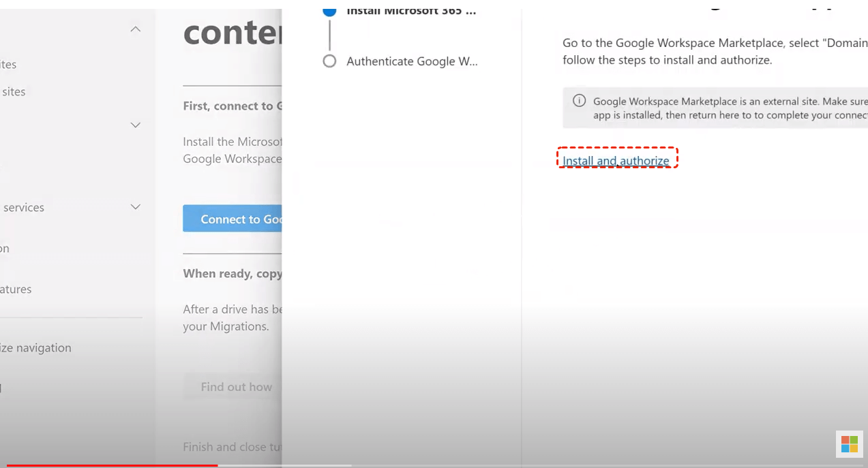Expand the services section chevron

pyautogui.click(x=136, y=206)
